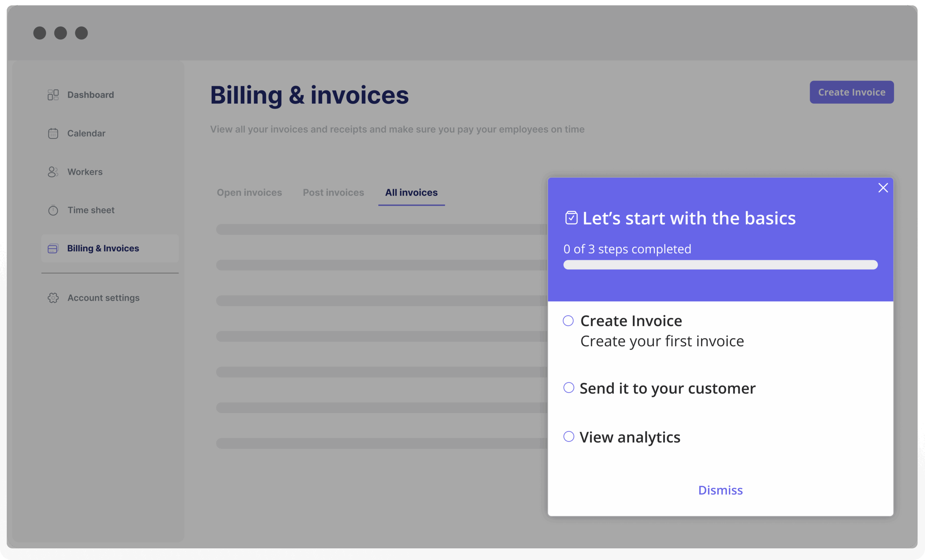
Task: Go to Account settings label
Action: pos(103,298)
